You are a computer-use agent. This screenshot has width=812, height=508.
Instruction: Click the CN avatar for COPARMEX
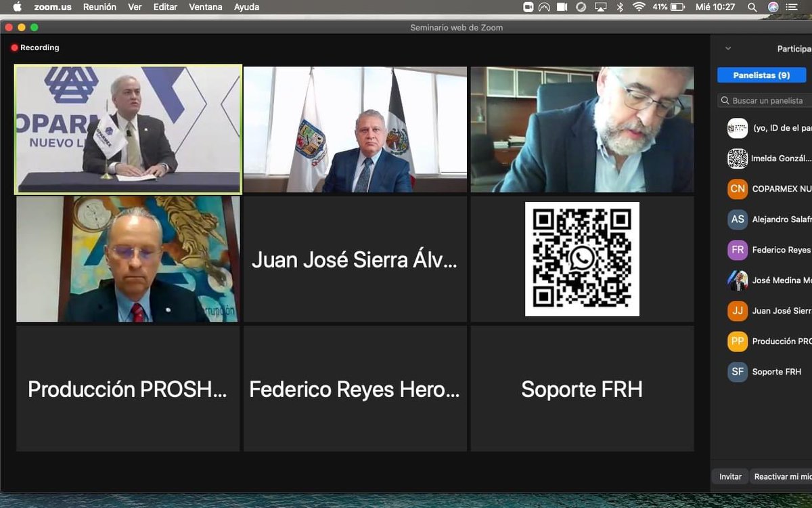pyautogui.click(x=738, y=189)
